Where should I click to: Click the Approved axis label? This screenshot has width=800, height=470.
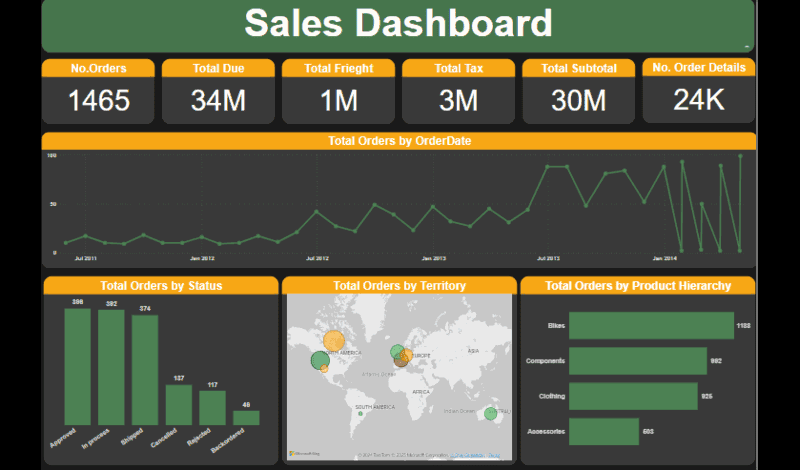pos(63,438)
